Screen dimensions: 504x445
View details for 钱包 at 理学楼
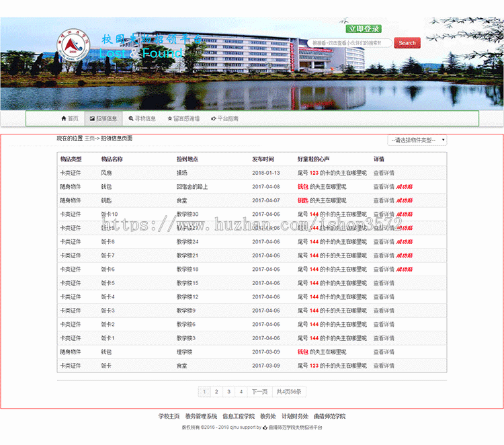point(384,352)
